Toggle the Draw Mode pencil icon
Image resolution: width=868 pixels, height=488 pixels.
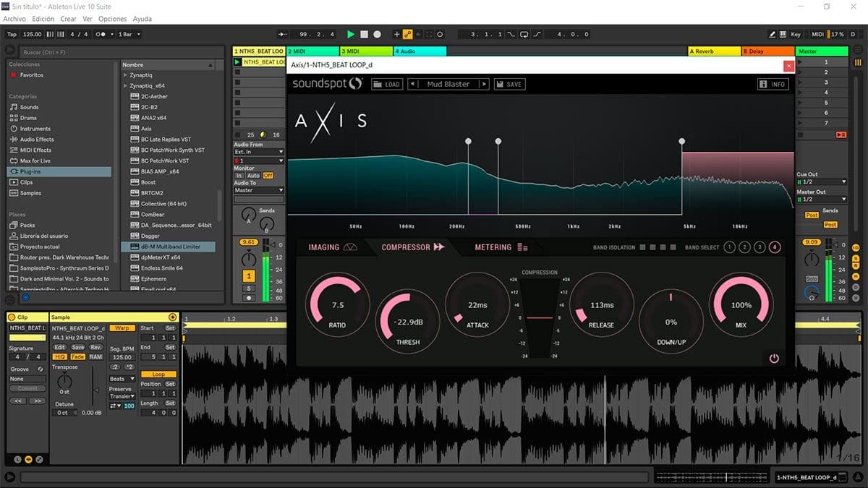click(773, 34)
